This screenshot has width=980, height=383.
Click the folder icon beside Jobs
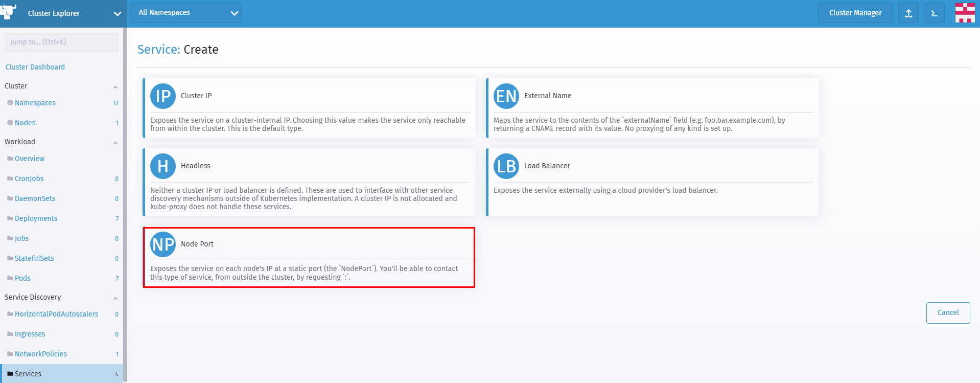click(10, 238)
